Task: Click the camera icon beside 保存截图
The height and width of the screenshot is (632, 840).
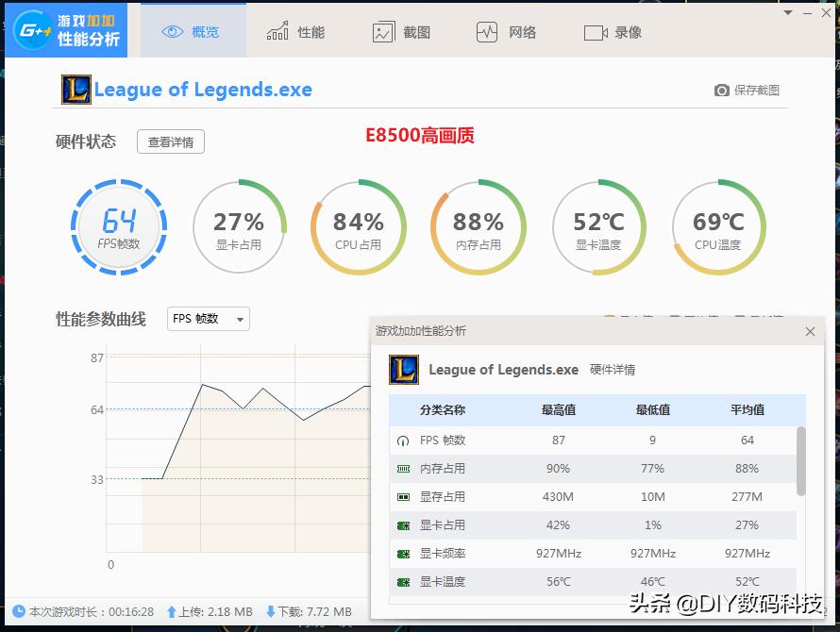Action: coord(722,90)
